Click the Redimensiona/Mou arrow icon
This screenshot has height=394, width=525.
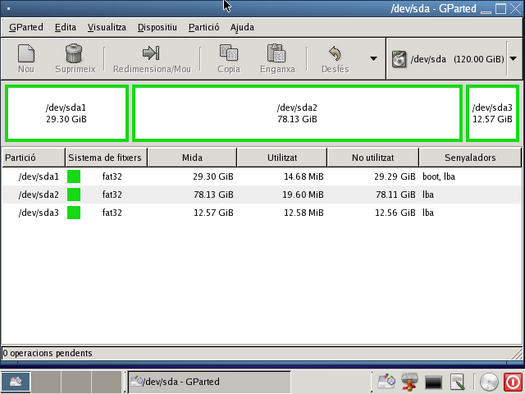coord(151,53)
